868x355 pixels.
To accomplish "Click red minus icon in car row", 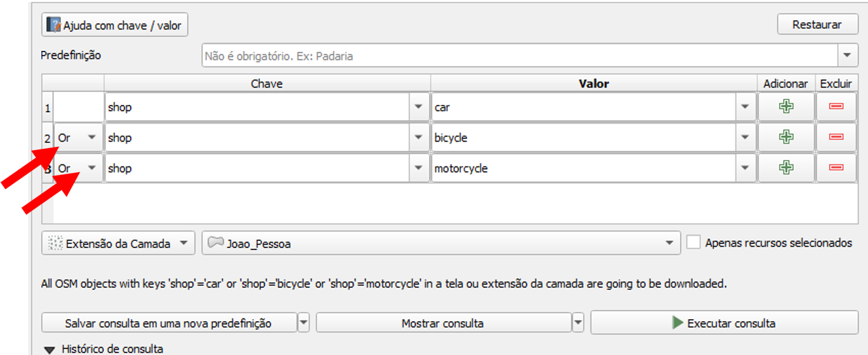I will [x=836, y=107].
